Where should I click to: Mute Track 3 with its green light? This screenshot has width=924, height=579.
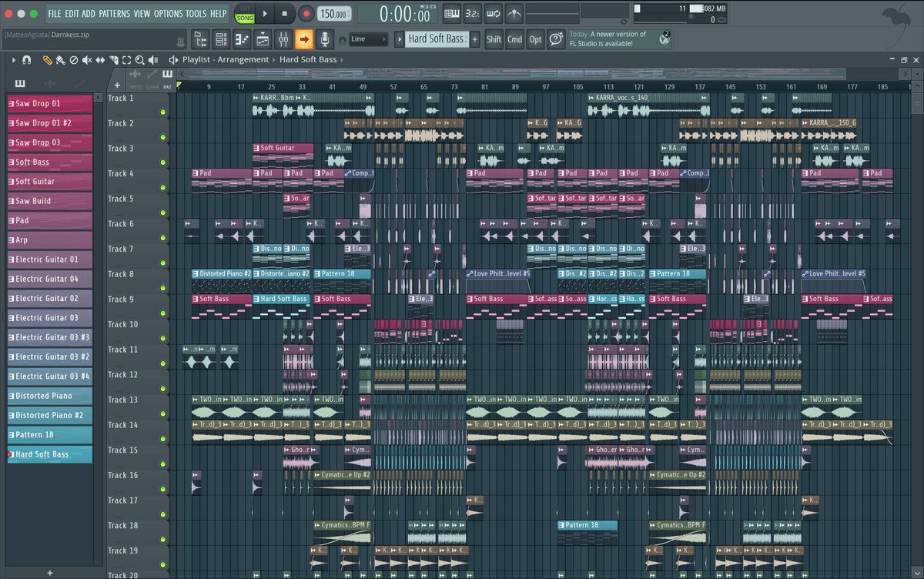(163, 162)
